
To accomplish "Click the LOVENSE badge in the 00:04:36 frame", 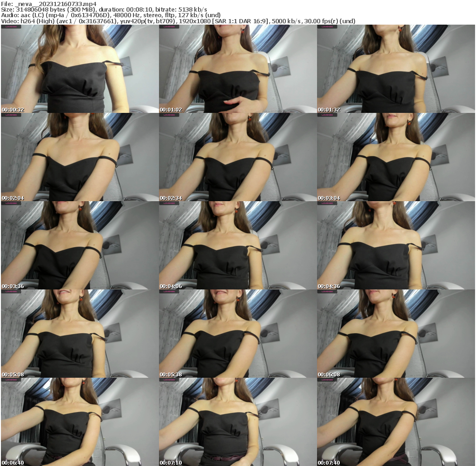I will tap(327, 202).
